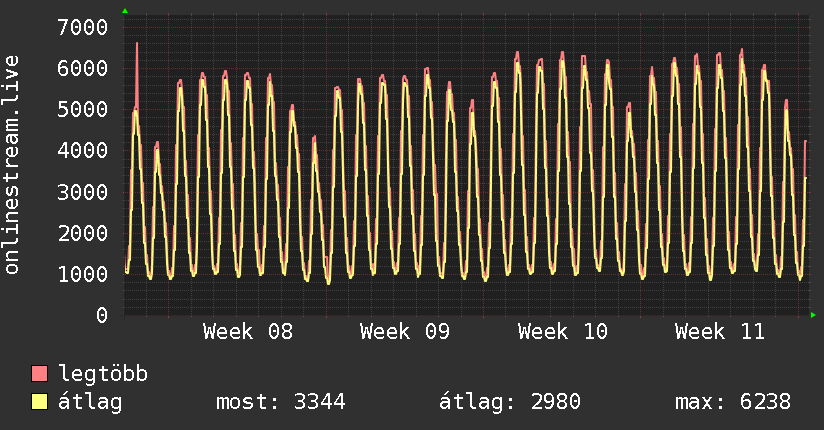Click the yellow átlag legend swatch

[x=39, y=401]
